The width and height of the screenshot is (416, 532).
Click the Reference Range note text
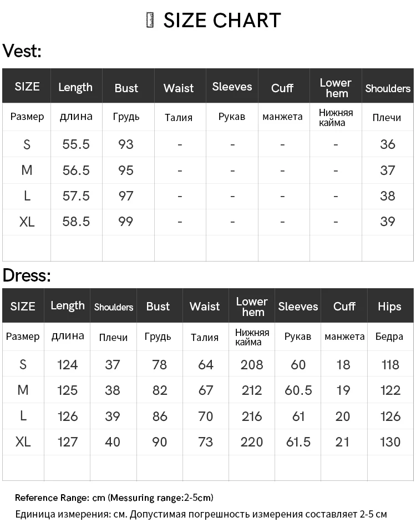point(114,498)
